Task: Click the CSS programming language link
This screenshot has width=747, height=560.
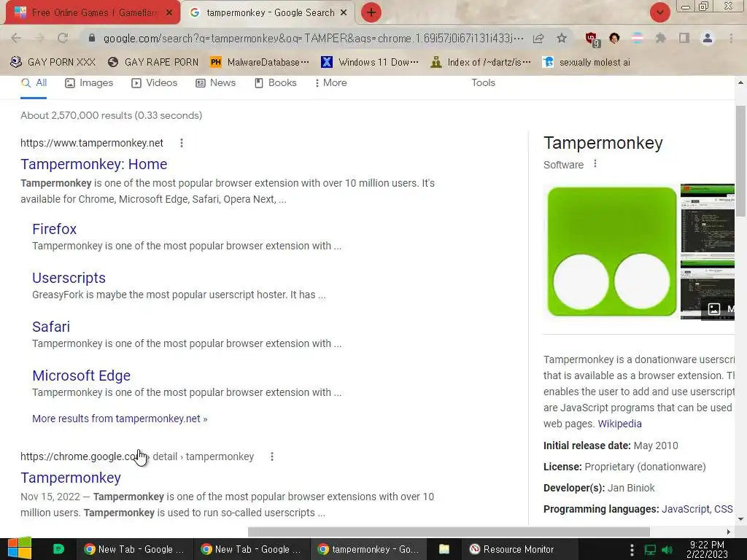Action: point(723,509)
